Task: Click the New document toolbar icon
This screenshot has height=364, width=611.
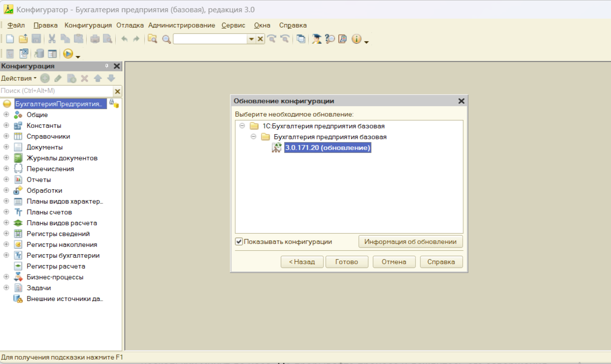Action: click(10, 39)
